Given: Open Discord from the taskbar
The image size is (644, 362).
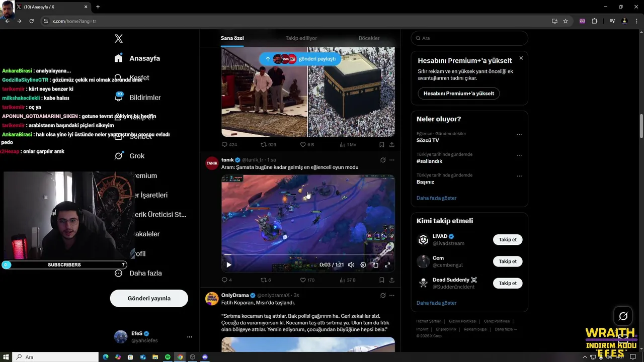Looking at the screenshot, I should coord(205,357).
